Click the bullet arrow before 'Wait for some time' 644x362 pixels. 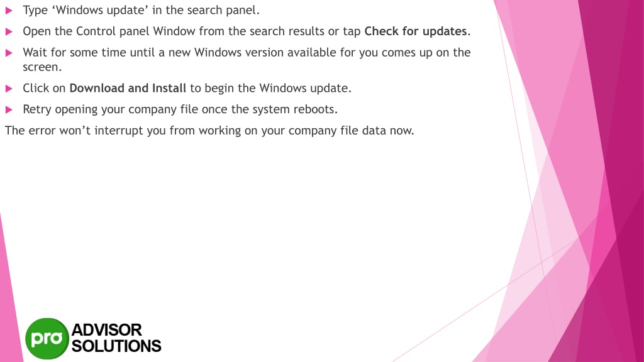(9, 53)
